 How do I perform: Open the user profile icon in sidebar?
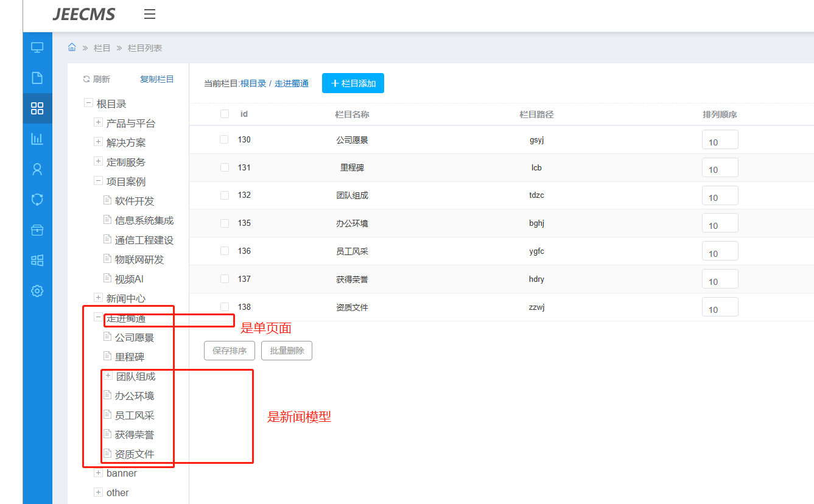click(37, 169)
